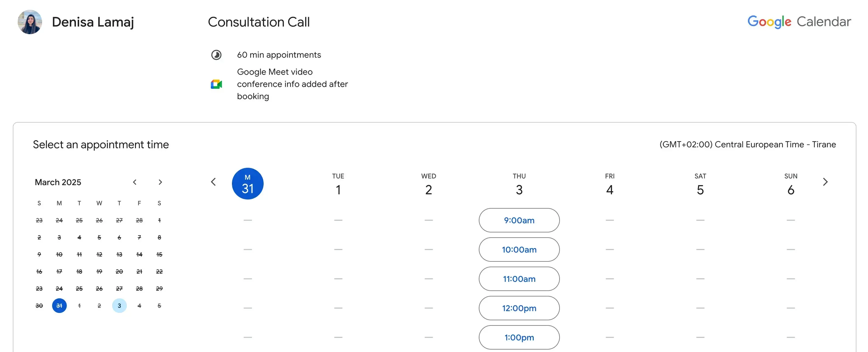Click the back arrow beside Monday 31
This screenshot has height=352, width=868.
click(x=213, y=181)
